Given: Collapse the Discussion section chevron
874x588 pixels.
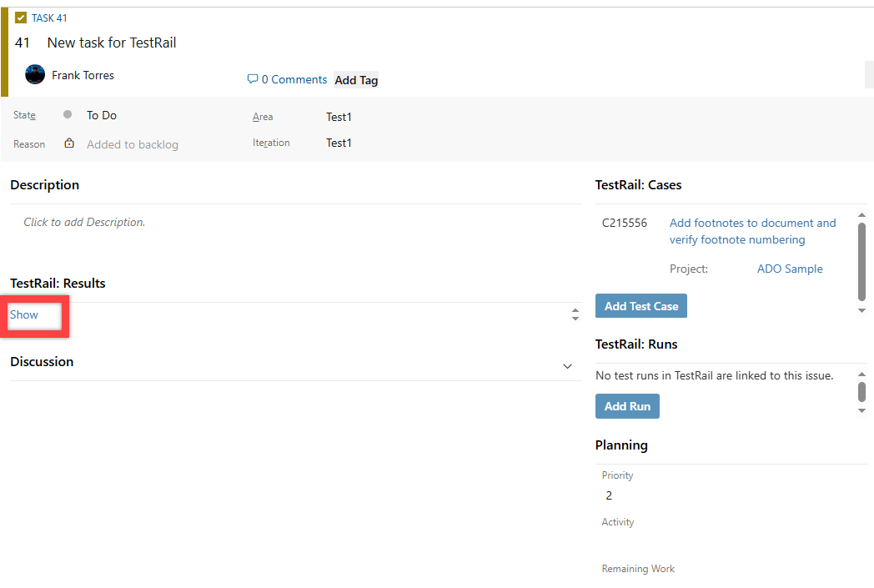Looking at the screenshot, I should [x=567, y=366].
